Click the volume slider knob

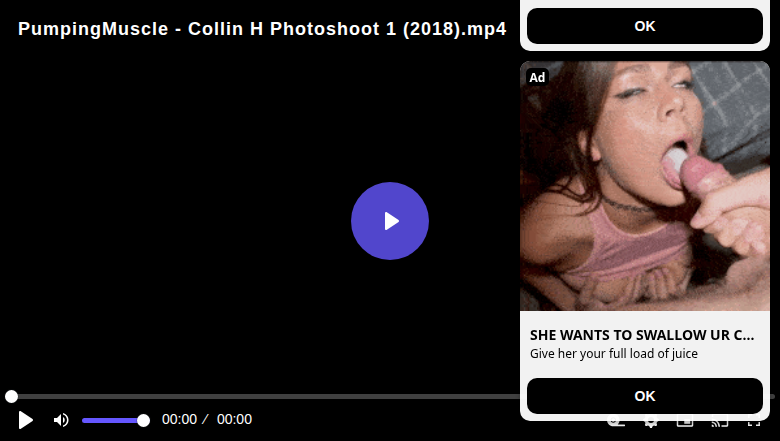(x=143, y=421)
